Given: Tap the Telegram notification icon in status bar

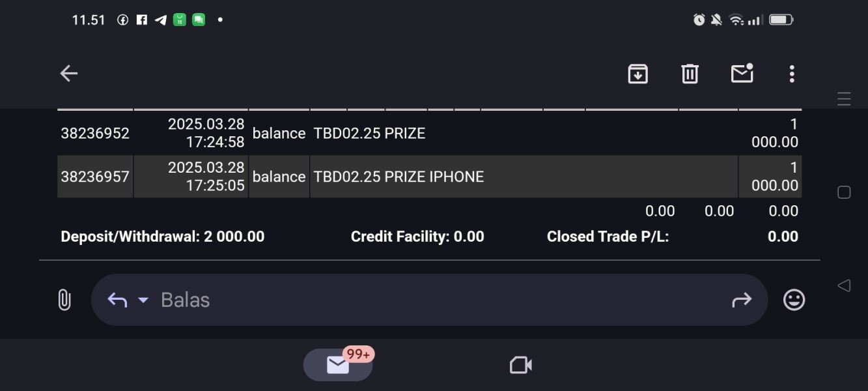Looking at the screenshot, I should coord(161,20).
